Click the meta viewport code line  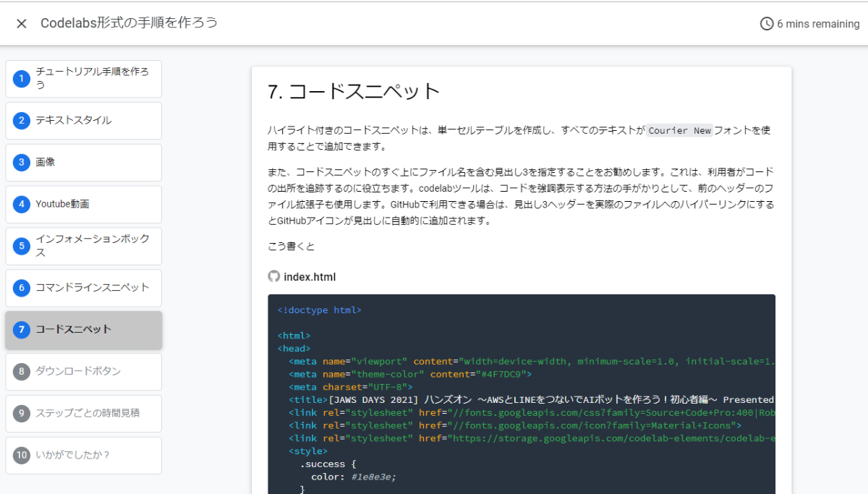(x=532, y=361)
